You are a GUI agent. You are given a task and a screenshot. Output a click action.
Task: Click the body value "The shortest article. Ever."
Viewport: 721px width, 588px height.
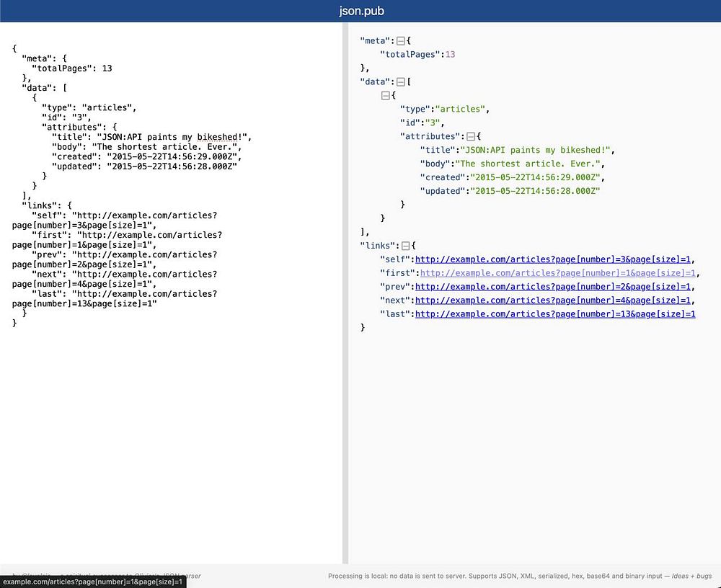(x=528, y=164)
